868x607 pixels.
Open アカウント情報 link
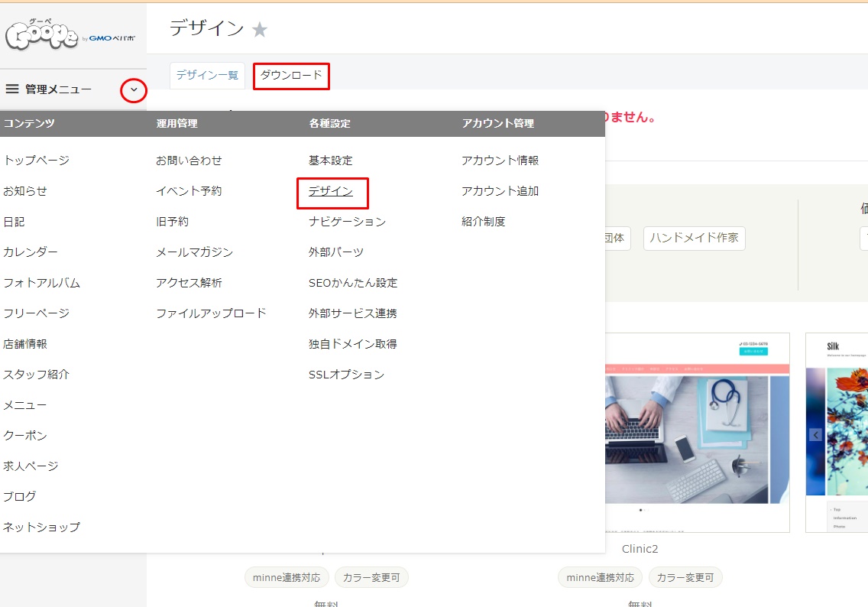[500, 160]
